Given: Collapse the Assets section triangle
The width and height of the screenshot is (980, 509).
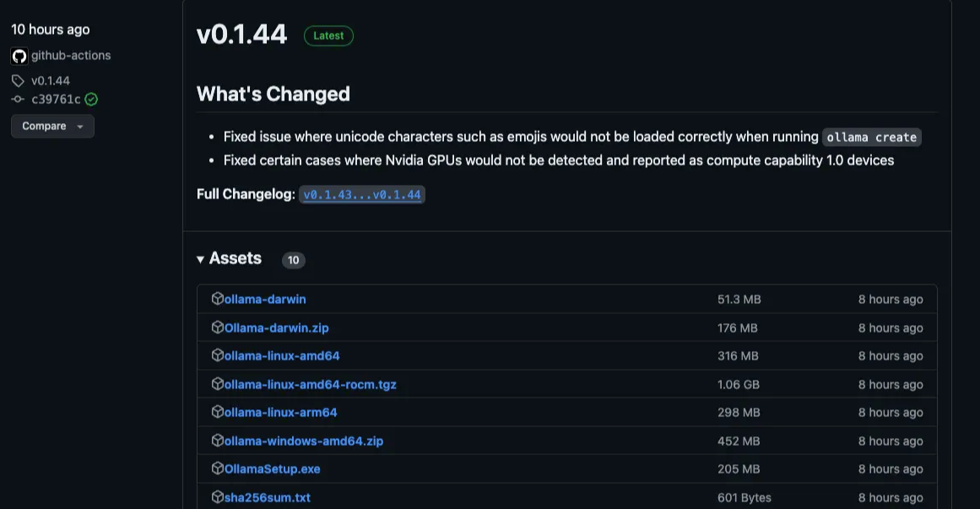Looking at the screenshot, I should 200,259.
